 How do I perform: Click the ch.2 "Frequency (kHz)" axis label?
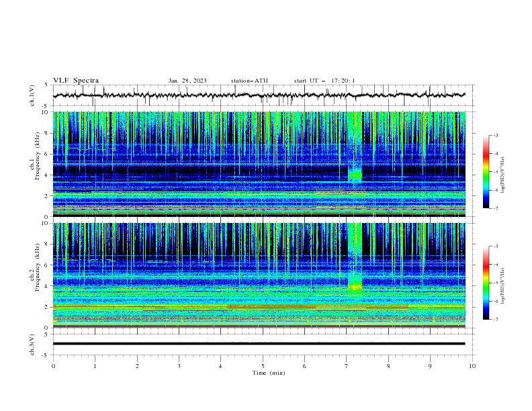point(37,267)
